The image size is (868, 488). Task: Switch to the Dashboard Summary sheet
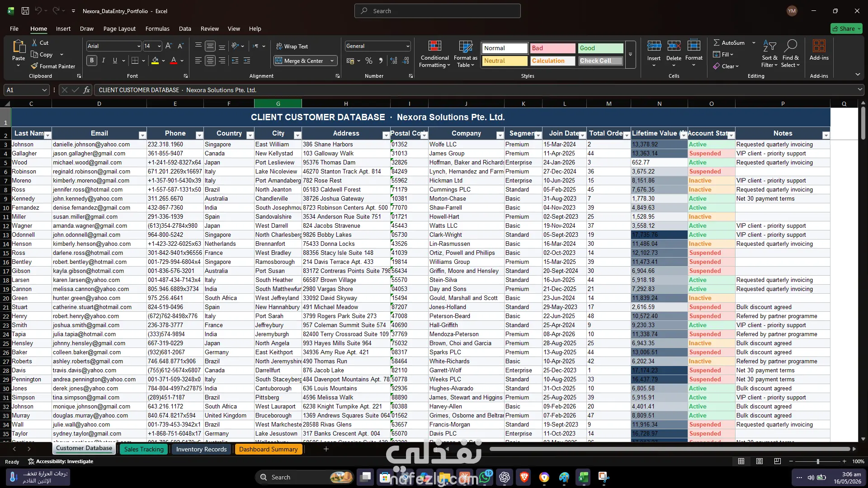[269, 449]
